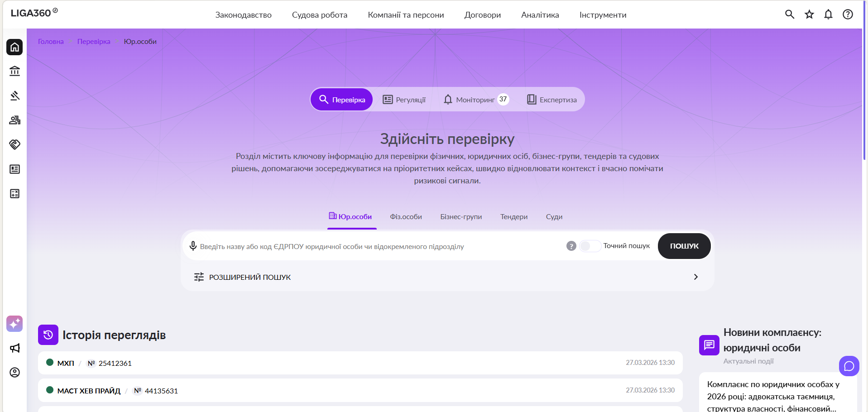Open the Законодавство menu
The image size is (868, 412).
(243, 15)
